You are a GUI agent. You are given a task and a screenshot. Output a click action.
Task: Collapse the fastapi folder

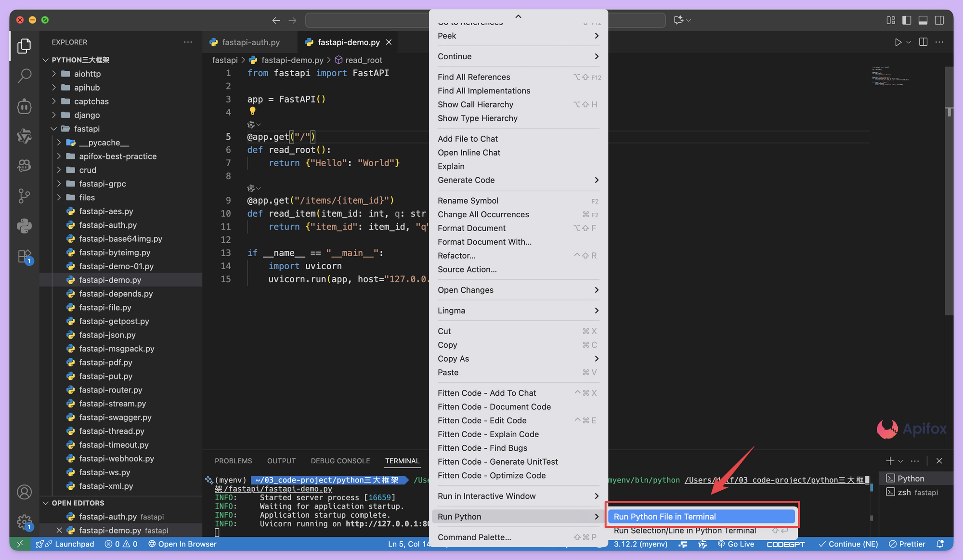87,129
